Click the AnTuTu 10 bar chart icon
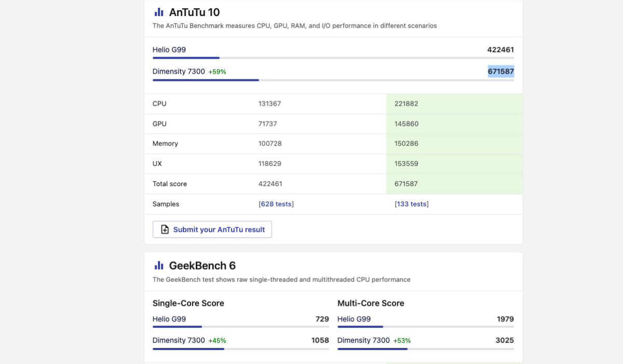623x364 pixels. (159, 12)
